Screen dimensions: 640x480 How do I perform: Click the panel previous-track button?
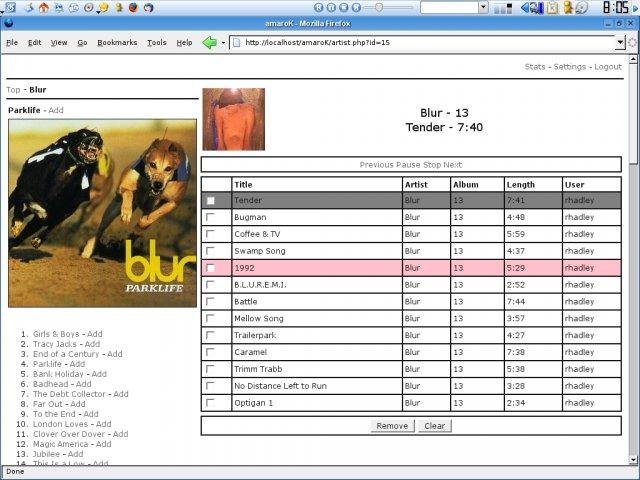point(318,7)
